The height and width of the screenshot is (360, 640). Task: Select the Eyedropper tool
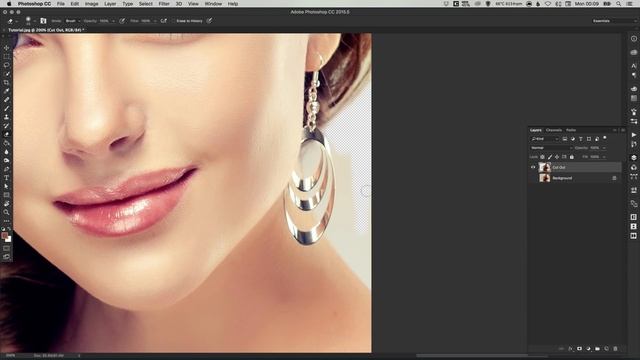click(7, 91)
